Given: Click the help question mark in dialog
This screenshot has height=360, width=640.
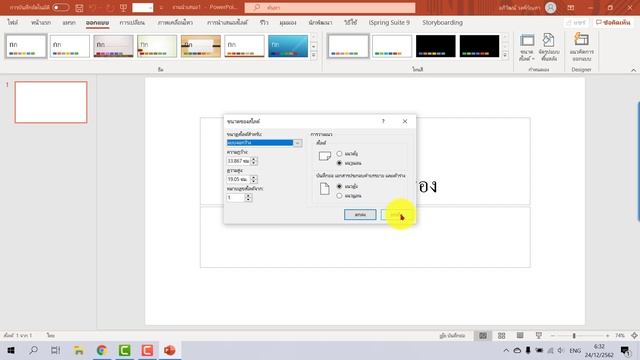Looking at the screenshot, I should (383, 121).
